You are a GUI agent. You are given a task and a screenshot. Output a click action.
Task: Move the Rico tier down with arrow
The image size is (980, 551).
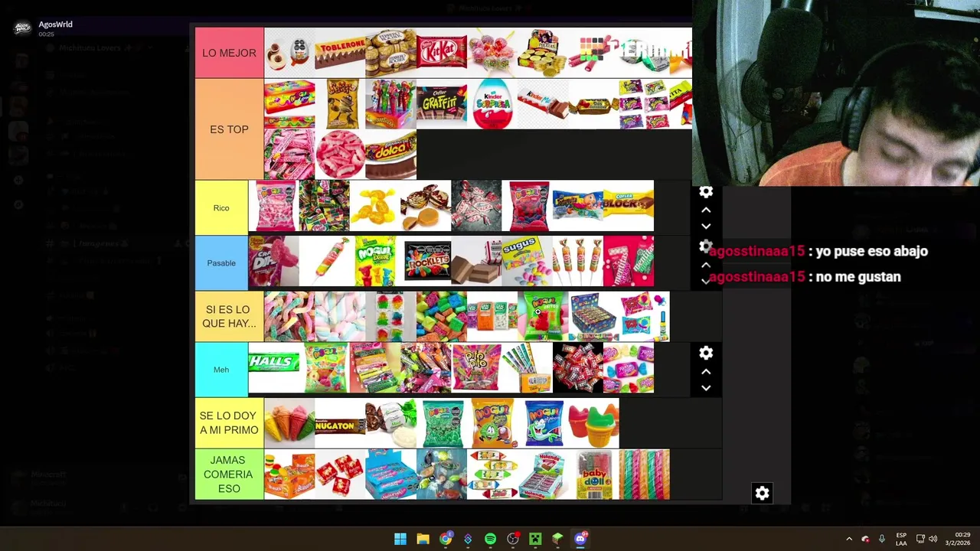[706, 227]
